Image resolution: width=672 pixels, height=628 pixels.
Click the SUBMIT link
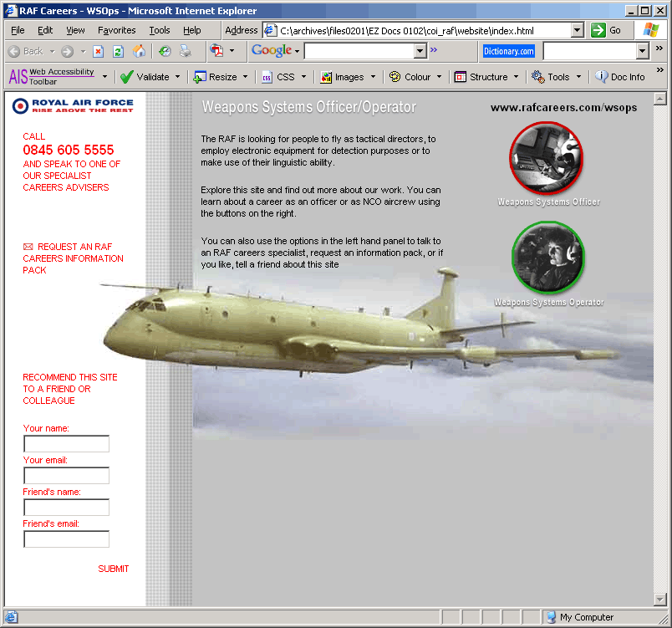tap(113, 569)
